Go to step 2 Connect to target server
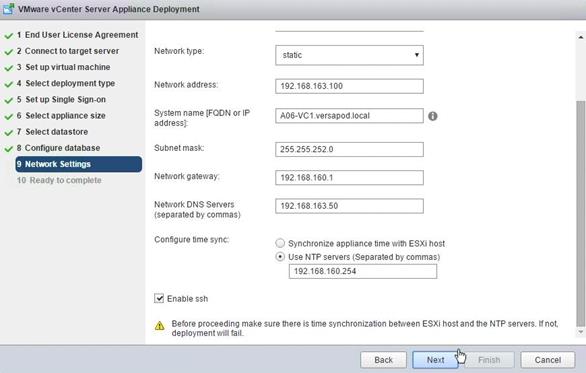 coord(68,51)
